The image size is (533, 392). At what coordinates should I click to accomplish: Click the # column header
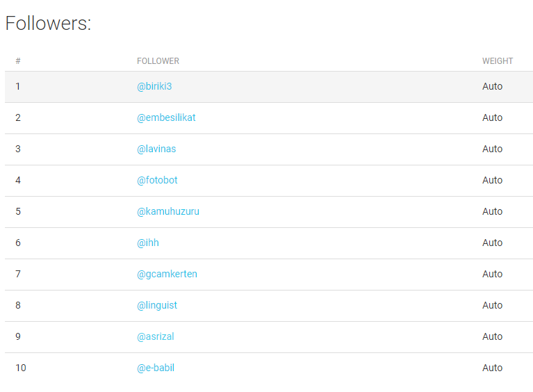(x=18, y=61)
